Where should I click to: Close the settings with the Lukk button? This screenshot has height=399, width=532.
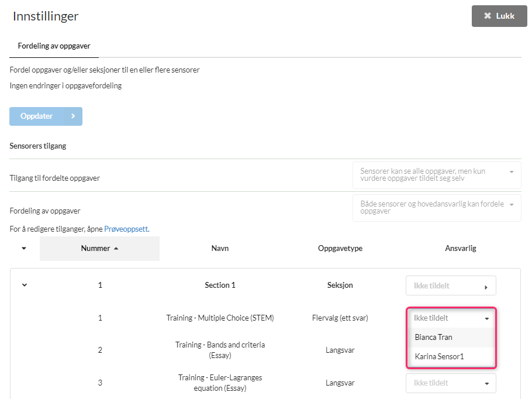pyautogui.click(x=499, y=16)
